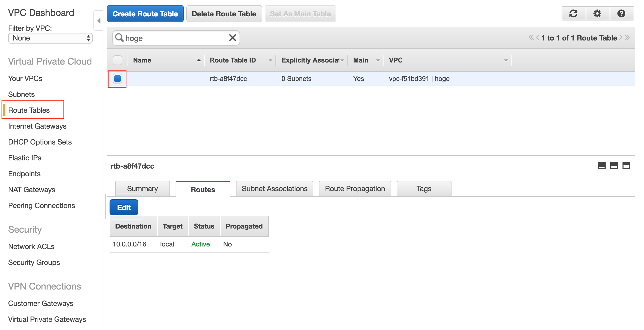Click 10.0.0.0/16 destination value
Screen dimensions: 644x330
coord(130,244)
